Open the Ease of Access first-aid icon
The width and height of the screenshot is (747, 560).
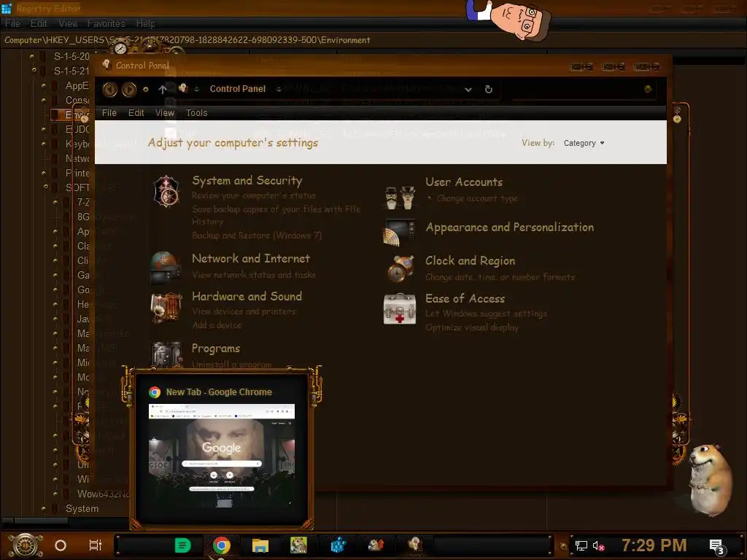[399, 308]
